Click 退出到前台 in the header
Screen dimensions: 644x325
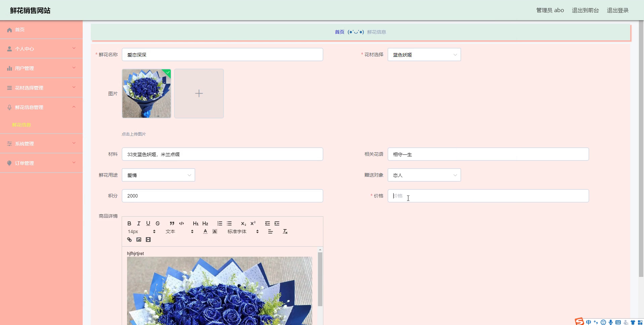585,10
